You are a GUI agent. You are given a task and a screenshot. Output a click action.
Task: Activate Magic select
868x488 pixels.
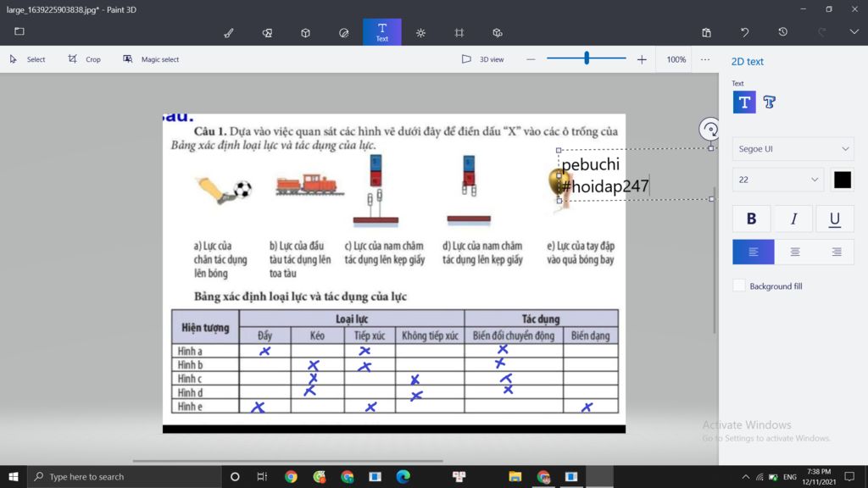click(x=151, y=59)
